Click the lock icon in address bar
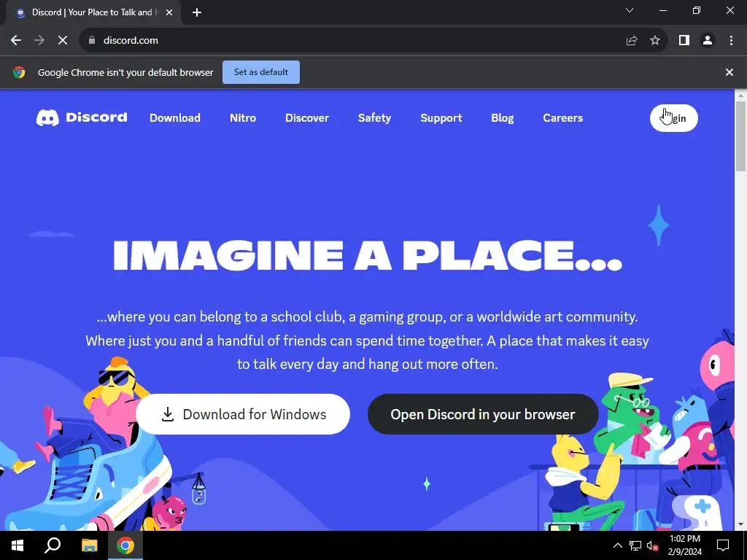This screenshot has width=747, height=560. [x=92, y=41]
